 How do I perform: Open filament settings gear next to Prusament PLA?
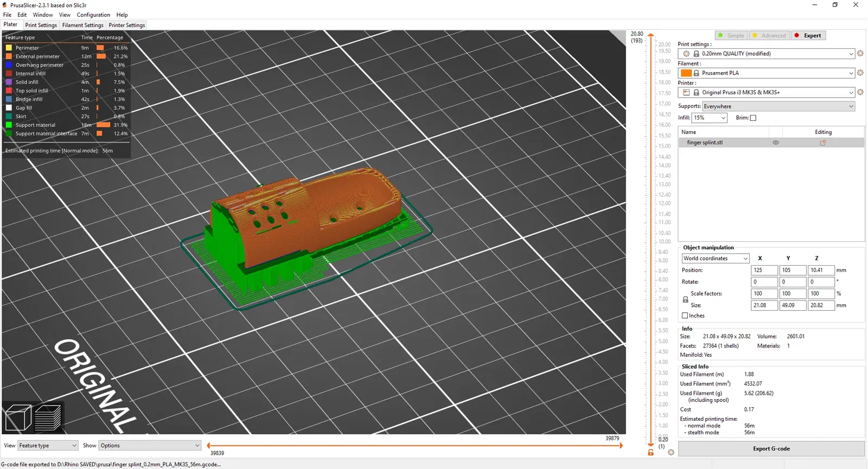(x=860, y=73)
